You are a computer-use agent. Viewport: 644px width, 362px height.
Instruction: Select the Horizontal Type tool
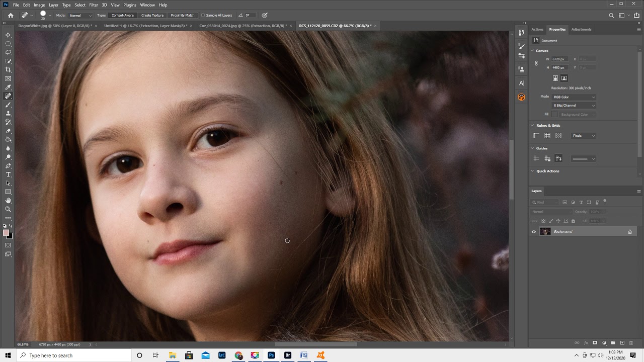coord(8,174)
